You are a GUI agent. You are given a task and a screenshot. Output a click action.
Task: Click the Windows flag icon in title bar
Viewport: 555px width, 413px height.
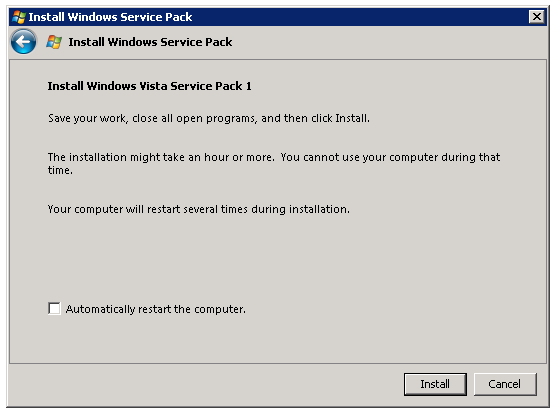point(18,17)
